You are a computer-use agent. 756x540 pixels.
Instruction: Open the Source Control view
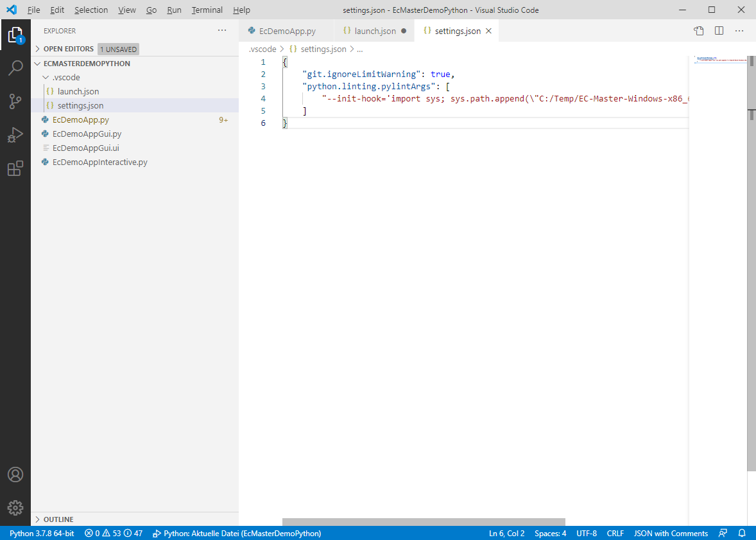click(x=15, y=101)
